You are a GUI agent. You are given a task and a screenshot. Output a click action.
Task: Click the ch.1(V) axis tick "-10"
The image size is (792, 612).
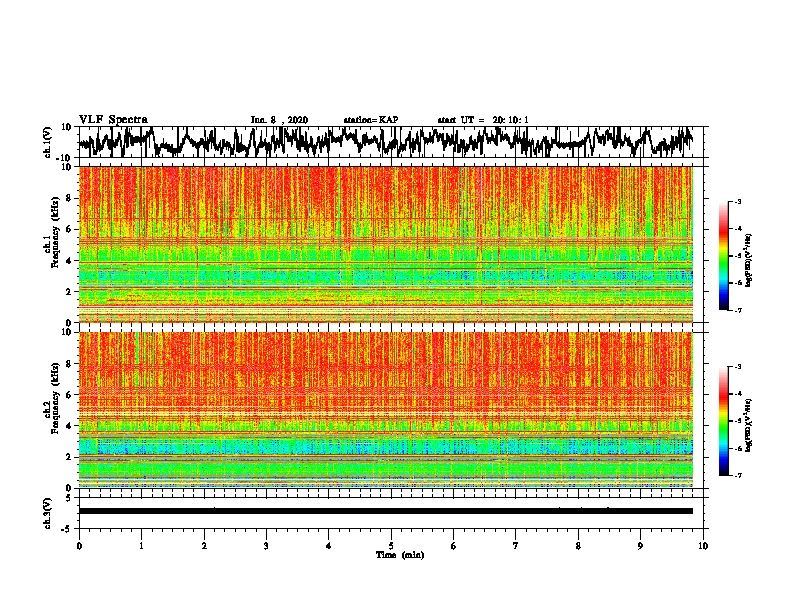pyautogui.click(x=66, y=158)
